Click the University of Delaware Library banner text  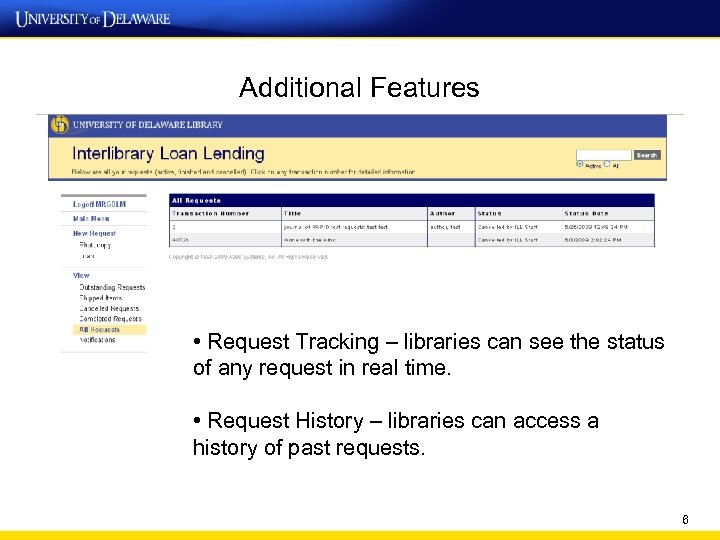[147, 125]
